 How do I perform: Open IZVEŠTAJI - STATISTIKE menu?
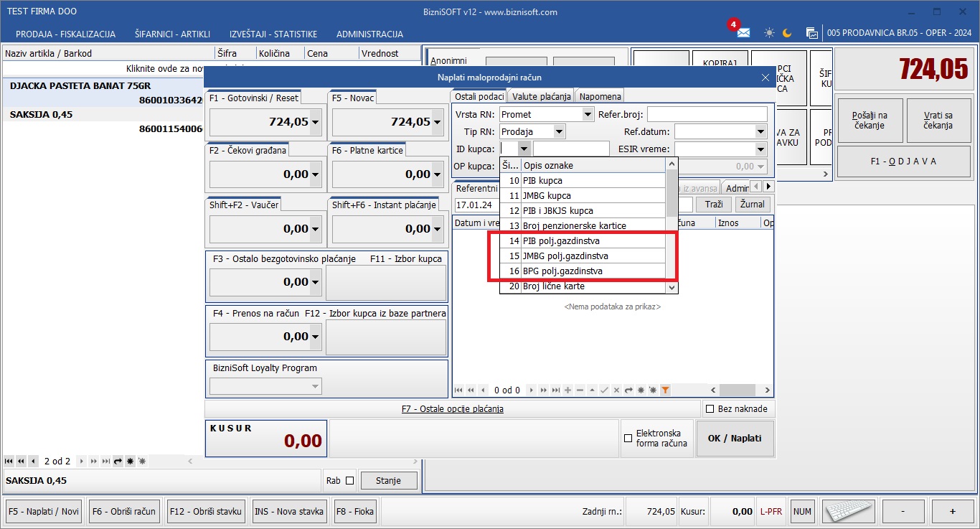coord(273,34)
